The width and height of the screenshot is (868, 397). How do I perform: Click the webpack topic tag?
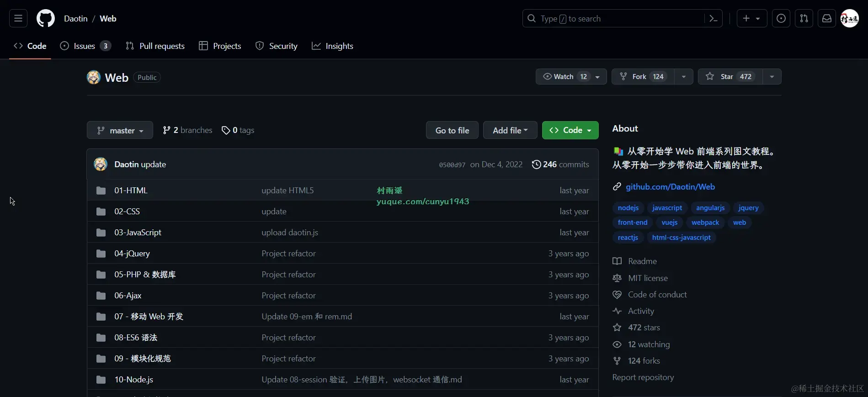pos(705,222)
